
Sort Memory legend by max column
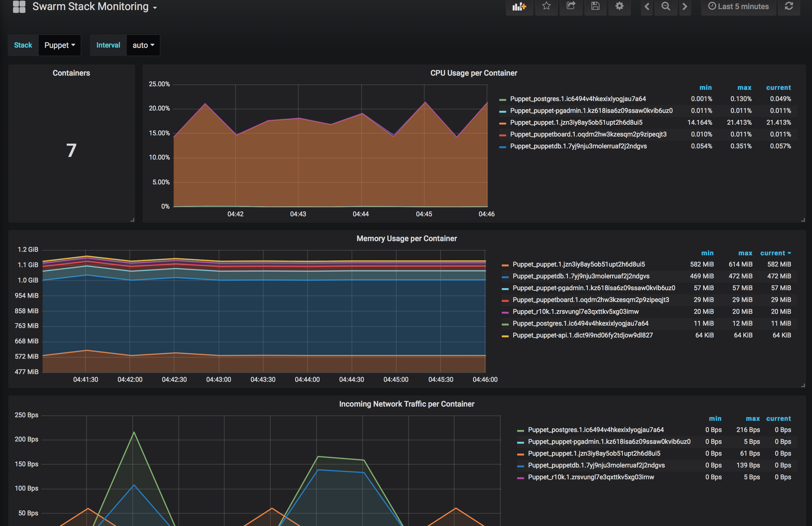point(745,253)
